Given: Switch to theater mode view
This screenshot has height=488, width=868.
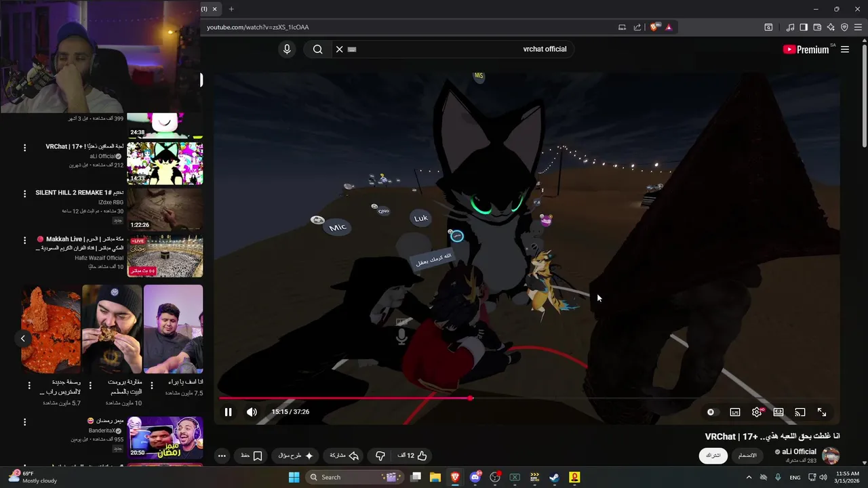Looking at the screenshot, I should [x=778, y=412].
